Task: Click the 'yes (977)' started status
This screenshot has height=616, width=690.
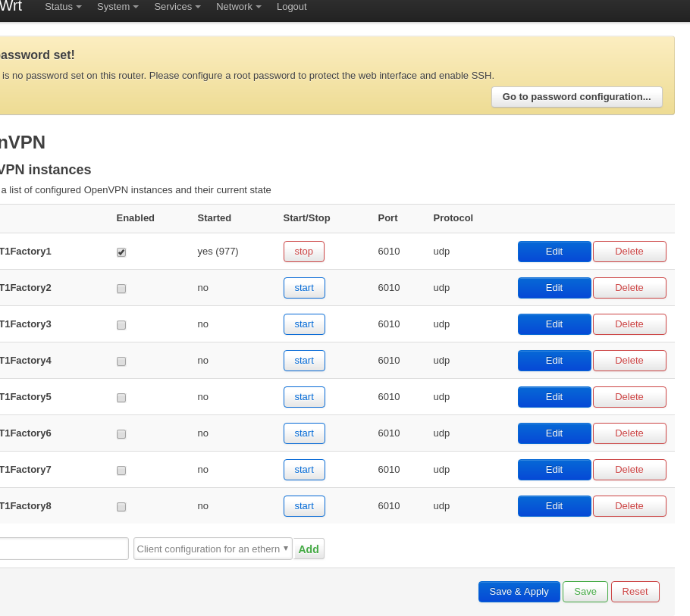Action: pyautogui.click(x=218, y=252)
